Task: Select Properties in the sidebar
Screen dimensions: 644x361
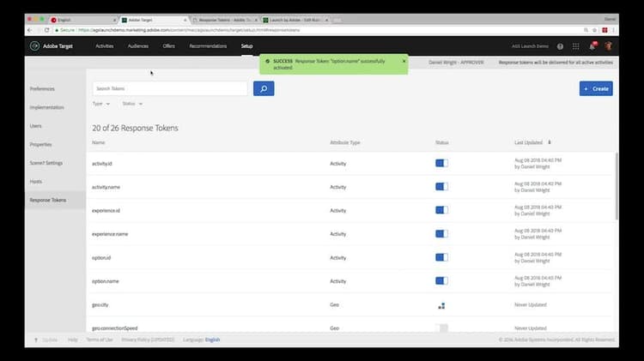Action: (40, 144)
